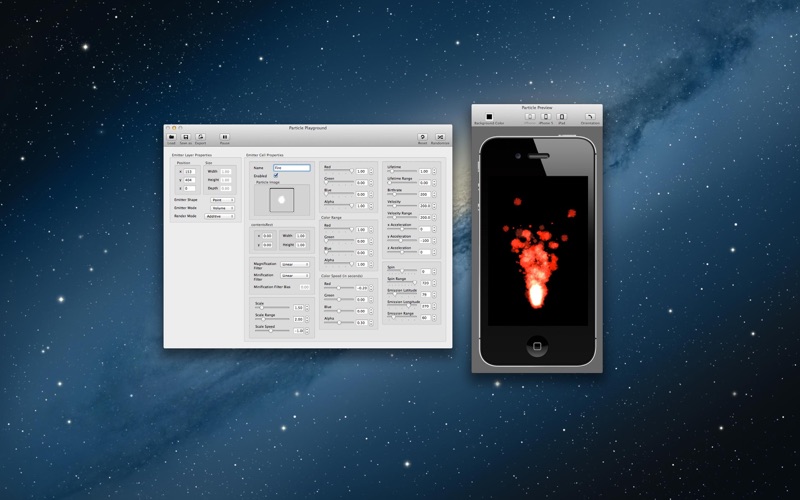The width and height of the screenshot is (800, 500).
Task: Click the Position z field in Emitter Layer Properties
Action: click(189, 188)
